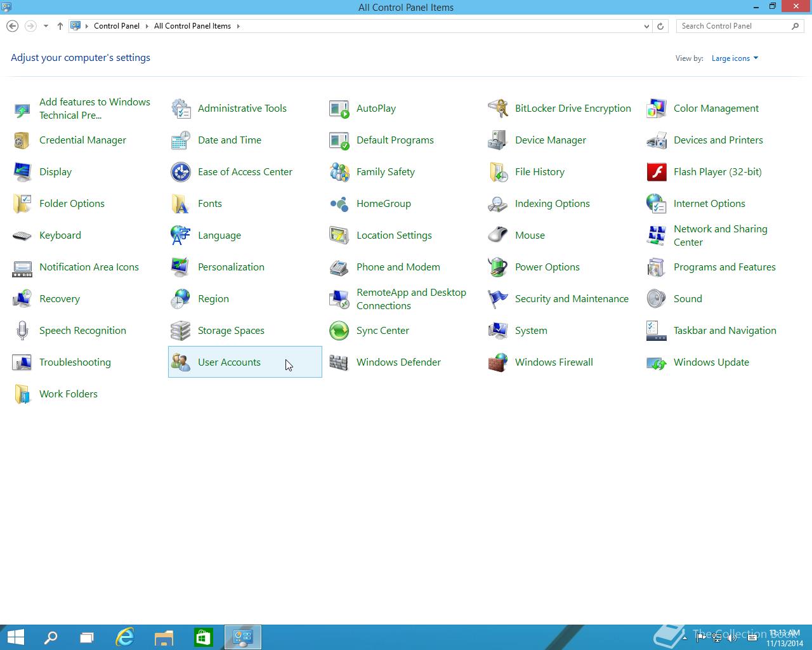Image resolution: width=812 pixels, height=650 pixels.
Task: Open Work Folders link
Action: (69, 394)
